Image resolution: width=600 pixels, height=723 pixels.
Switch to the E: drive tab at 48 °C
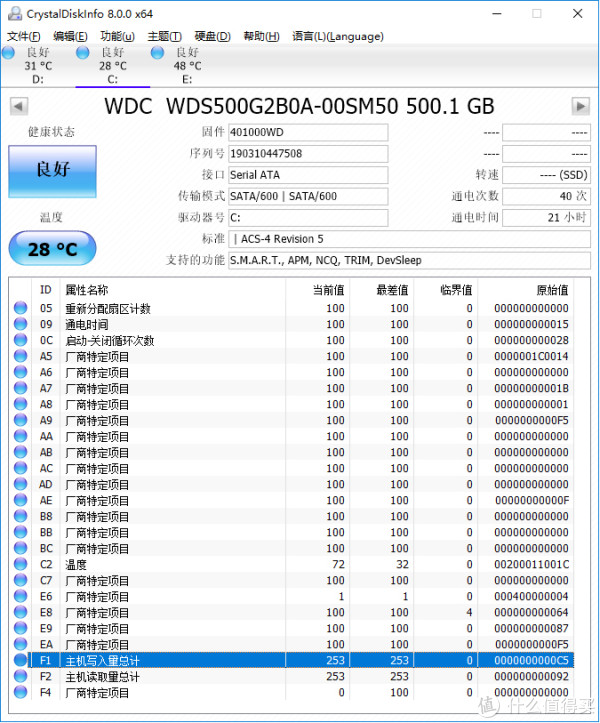187,65
